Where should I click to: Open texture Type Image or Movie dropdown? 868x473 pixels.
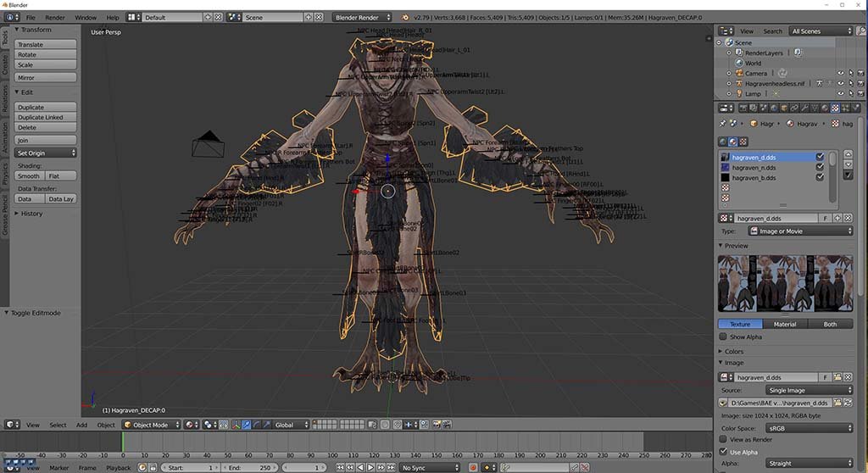[800, 231]
